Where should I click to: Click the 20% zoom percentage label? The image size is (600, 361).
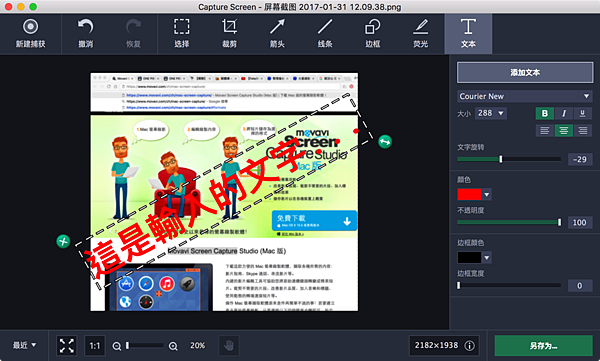click(197, 345)
